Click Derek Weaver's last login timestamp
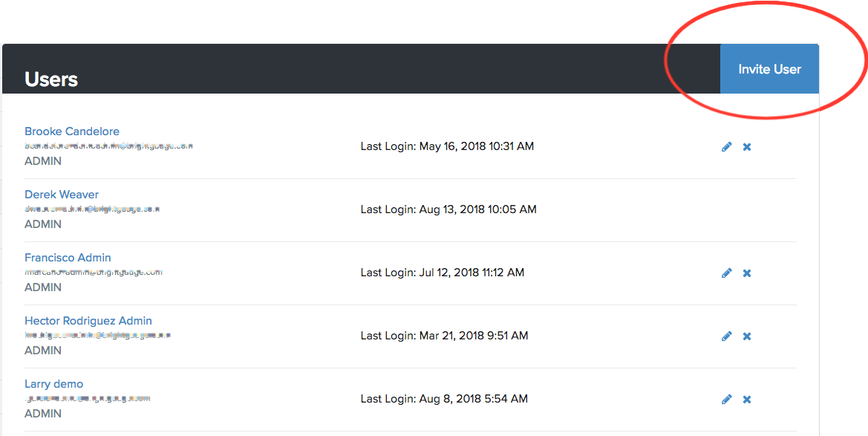Image resolution: width=868 pixels, height=436 pixels. click(448, 209)
